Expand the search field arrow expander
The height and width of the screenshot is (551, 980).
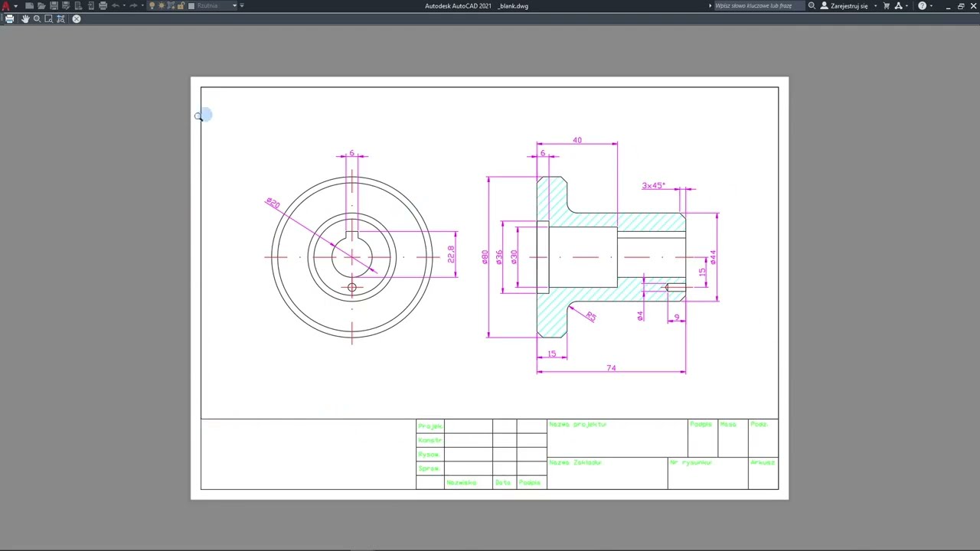pos(710,5)
